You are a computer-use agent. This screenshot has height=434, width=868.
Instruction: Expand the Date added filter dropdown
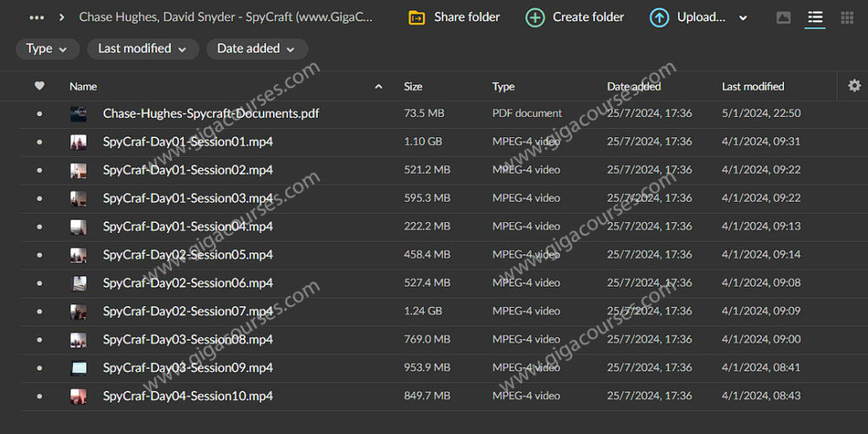coord(256,49)
